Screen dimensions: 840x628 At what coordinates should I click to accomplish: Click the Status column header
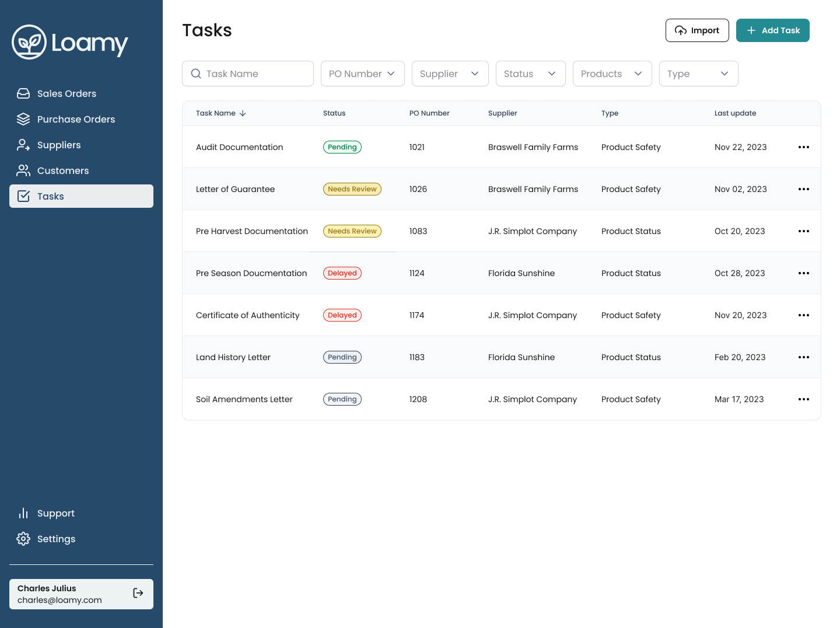(334, 113)
